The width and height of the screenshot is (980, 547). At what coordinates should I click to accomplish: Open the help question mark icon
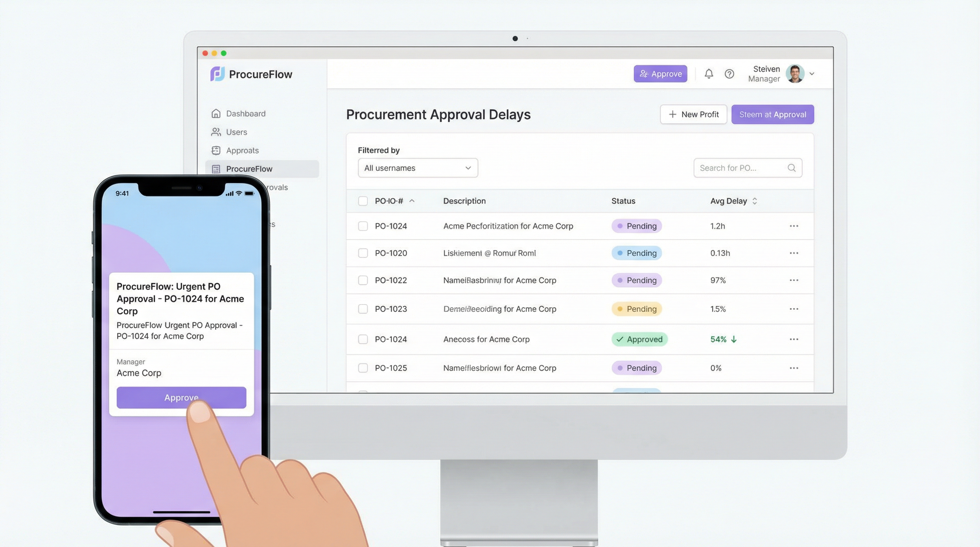(x=729, y=73)
